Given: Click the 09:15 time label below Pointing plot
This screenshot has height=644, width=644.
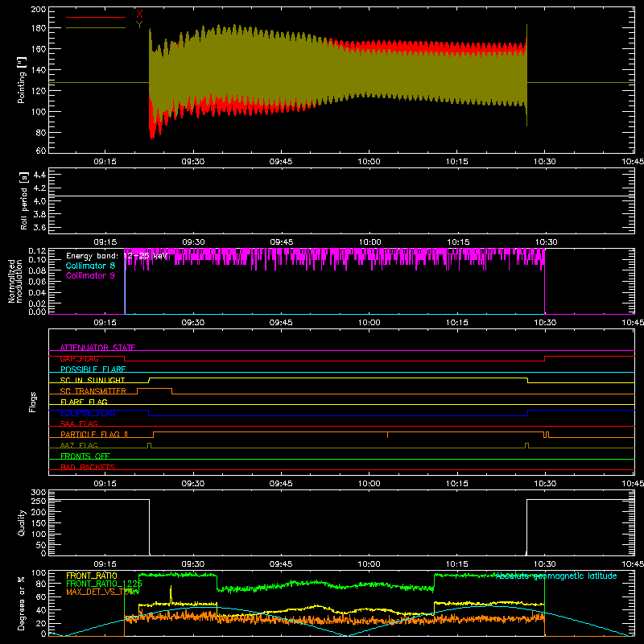Looking at the screenshot, I should coord(105,162).
